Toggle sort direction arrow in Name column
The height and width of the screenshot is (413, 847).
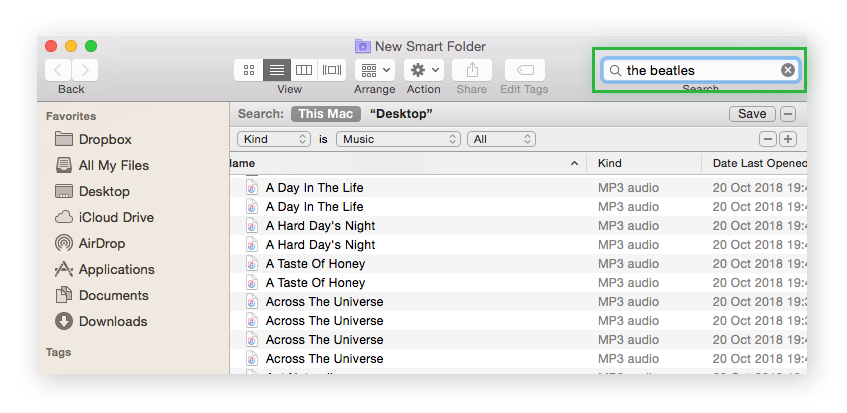574,164
